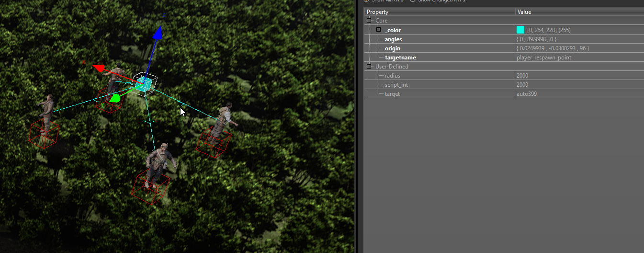Collapse the _color property node
644x253 pixels.
click(378, 30)
